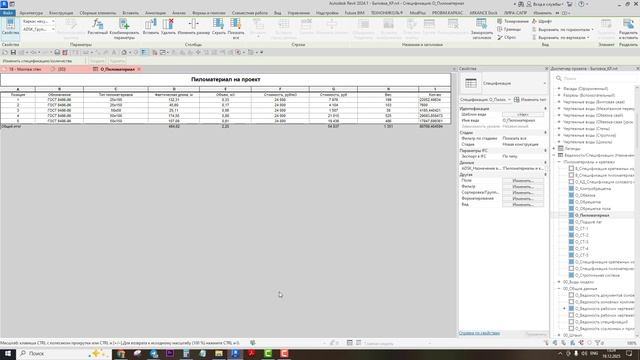Click the Спецификация type thumbnail in Properties
Image resolution: width=640 pixels, height=360 pixels.
(471, 83)
